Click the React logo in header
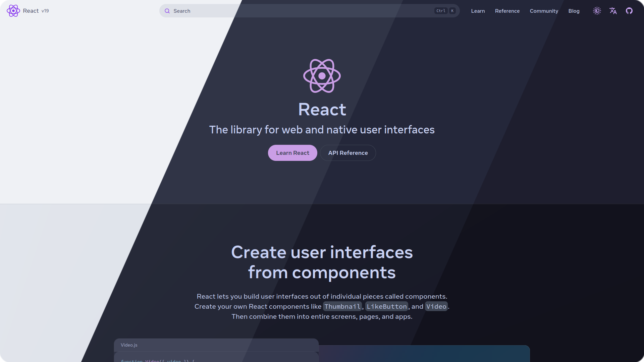This screenshot has height=362, width=644. (x=13, y=11)
